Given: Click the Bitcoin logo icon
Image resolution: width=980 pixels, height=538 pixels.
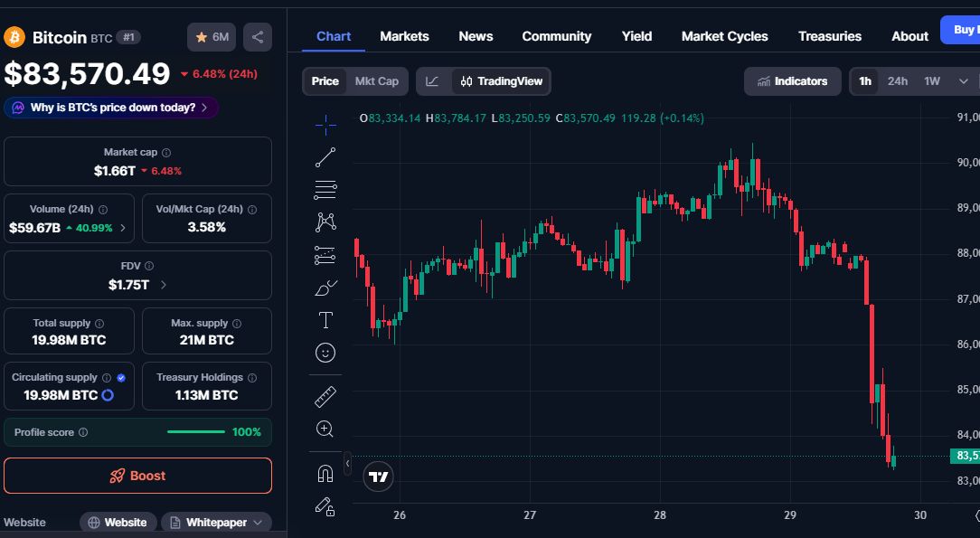Looking at the screenshot, I should (x=14, y=37).
